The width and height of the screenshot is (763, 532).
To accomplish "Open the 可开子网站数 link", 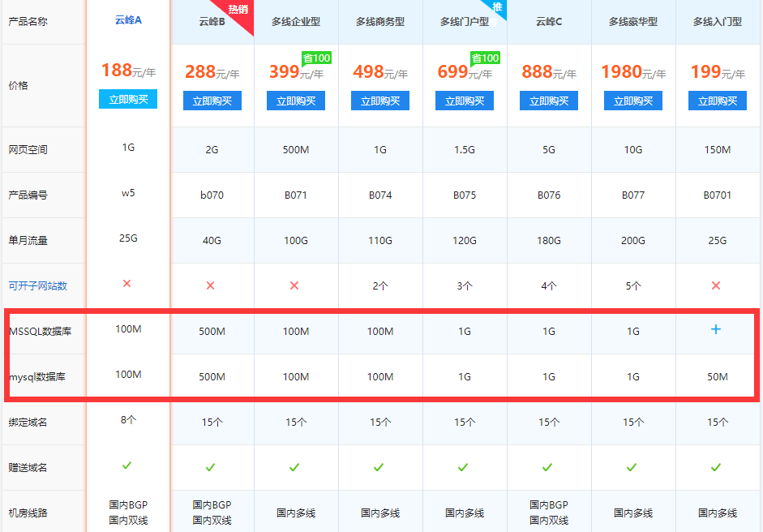I will click(x=37, y=285).
